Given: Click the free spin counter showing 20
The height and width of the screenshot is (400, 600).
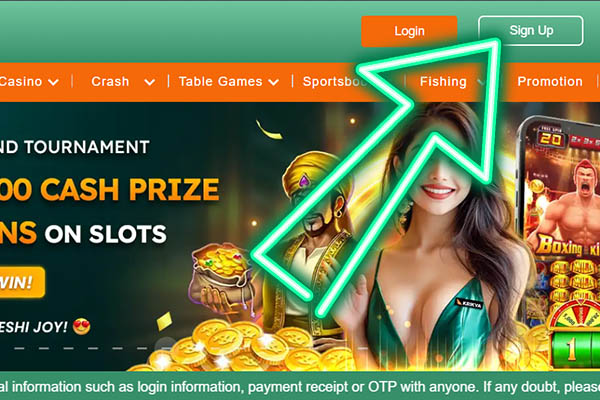Looking at the screenshot, I should pyautogui.click(x=551, y=139).
